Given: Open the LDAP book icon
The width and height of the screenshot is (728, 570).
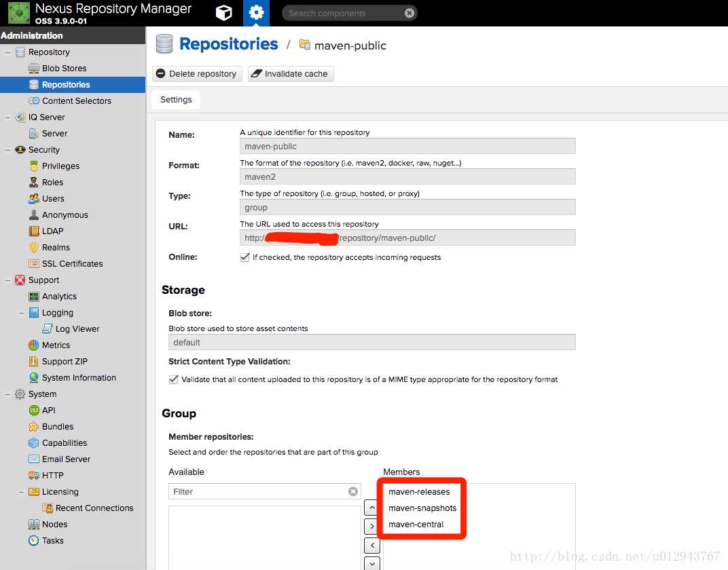Looking at the screenshot, I should [x=33, y=231].
